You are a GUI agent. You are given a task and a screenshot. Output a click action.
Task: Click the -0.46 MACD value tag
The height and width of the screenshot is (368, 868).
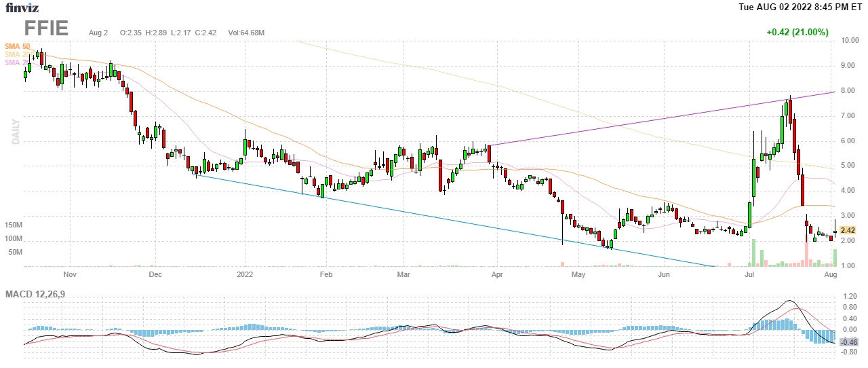click(849, 342)
